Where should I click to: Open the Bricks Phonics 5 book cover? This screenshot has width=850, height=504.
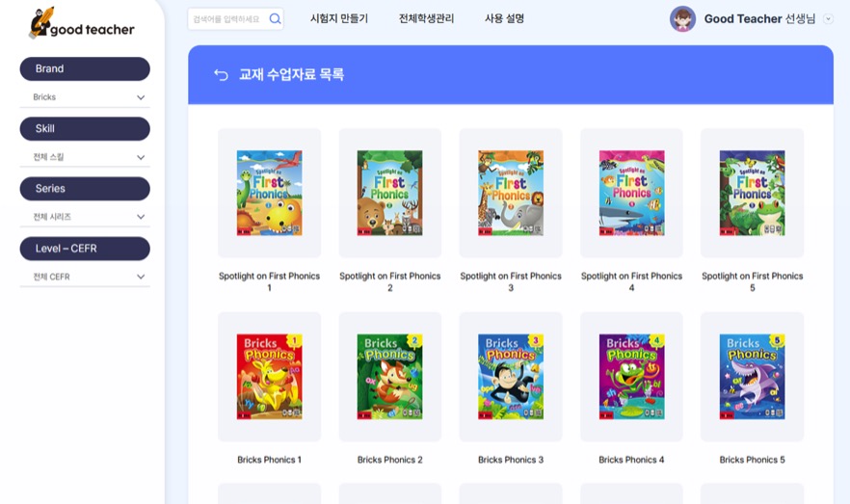(x=752, y=377)
